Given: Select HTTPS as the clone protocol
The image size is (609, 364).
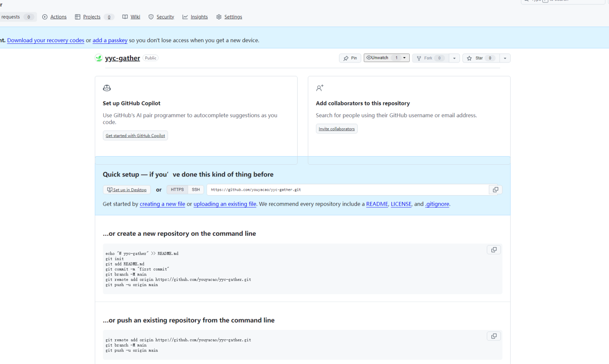Looking at the screenshot, I should (177, 190).
